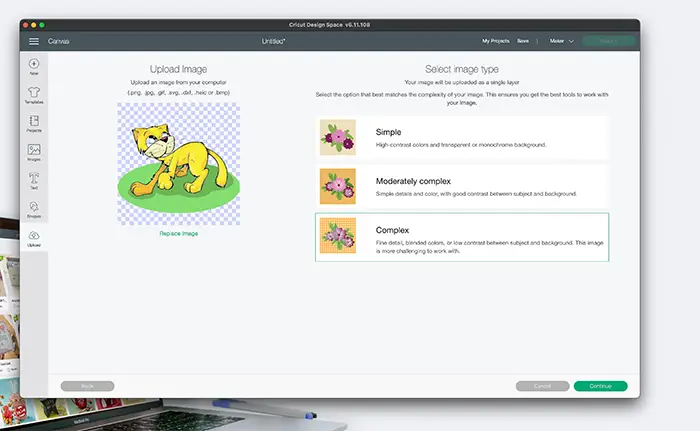This screenshot has height=431, width=700.
Task: Open My Projects in the header
Action: (x=496, y=41)
